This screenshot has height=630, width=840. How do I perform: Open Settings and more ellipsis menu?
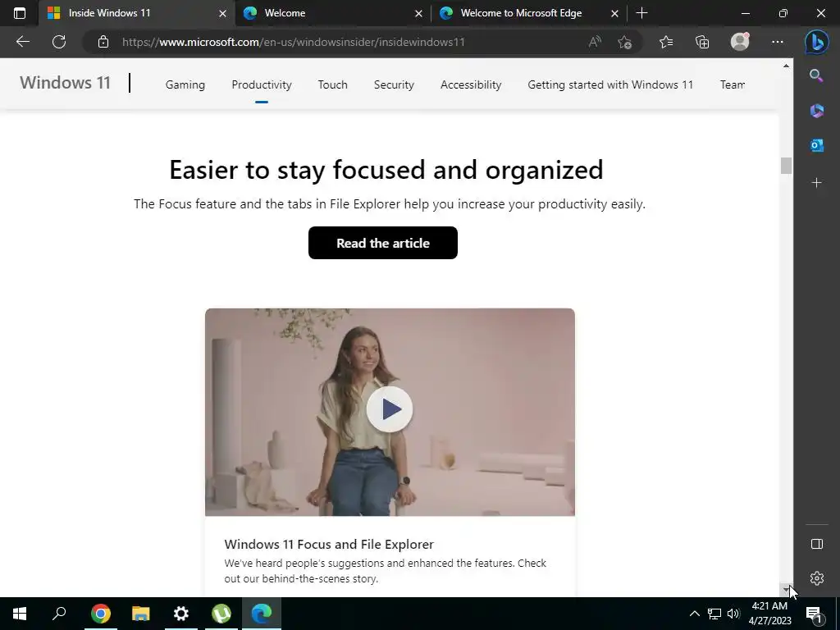[x=778, y=42]
